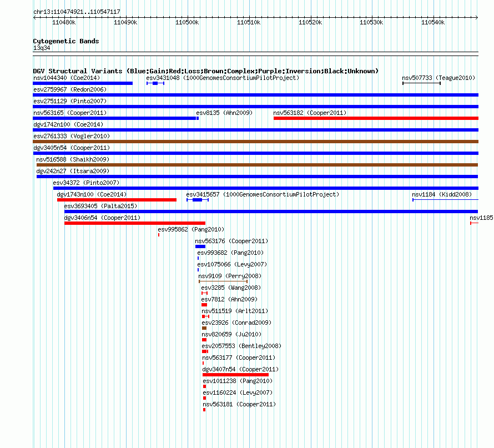Open dgv242n27 (Itsara2009) variant
Image resolution: width=494 pixels, height=448 pixels.
(73, 171)
